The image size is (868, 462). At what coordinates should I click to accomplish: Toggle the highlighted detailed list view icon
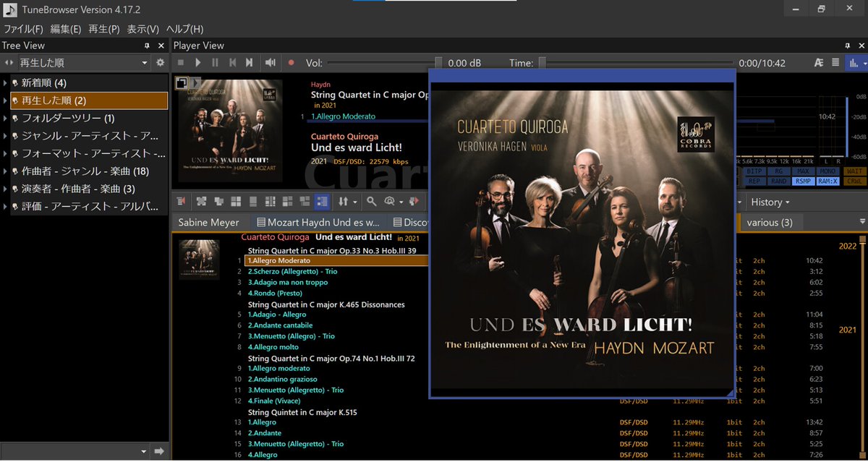point(323,201)
